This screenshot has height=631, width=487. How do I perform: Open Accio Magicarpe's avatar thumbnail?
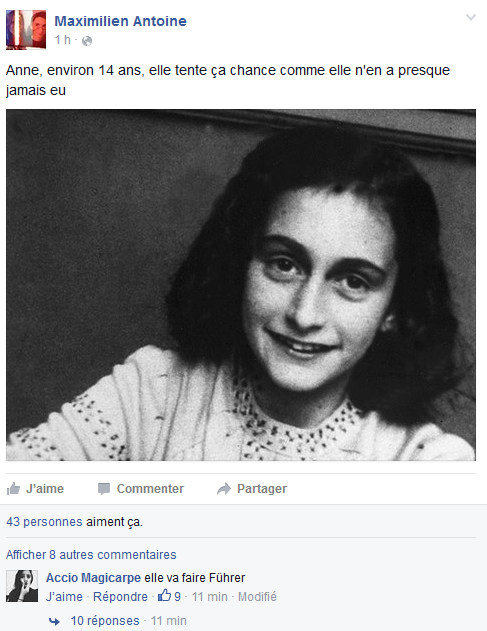(22, 586)
